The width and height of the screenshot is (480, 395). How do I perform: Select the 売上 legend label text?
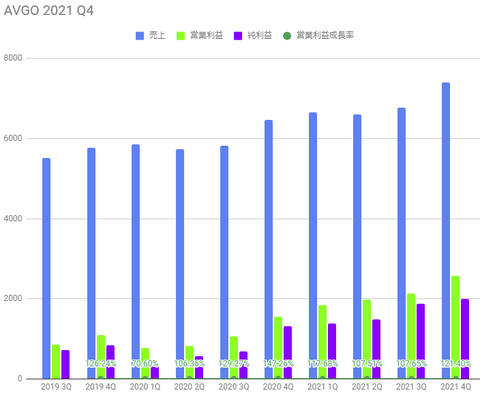pyautogui.click(x=157, y=35)
